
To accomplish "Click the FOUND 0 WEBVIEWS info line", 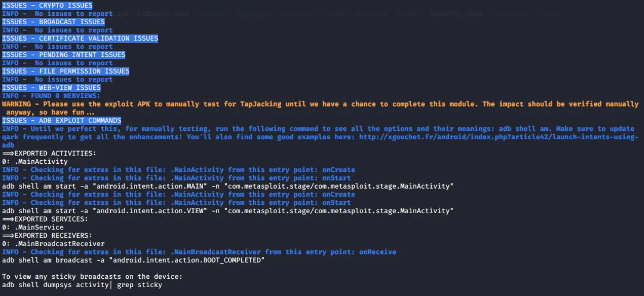I will point(51,96).
